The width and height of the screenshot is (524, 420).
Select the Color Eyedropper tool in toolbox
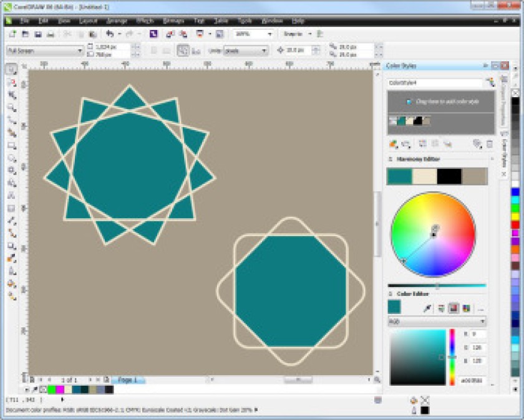(x=12, y=259)
